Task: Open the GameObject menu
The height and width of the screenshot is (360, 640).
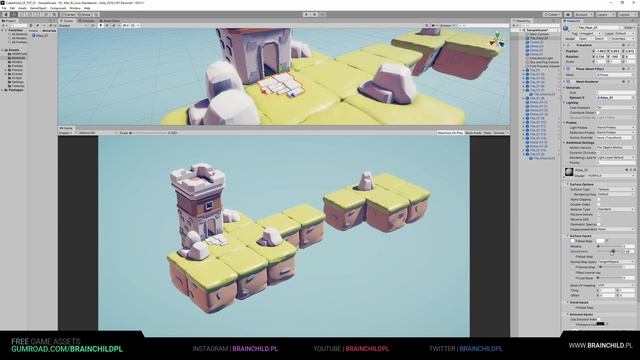Action: point(38,8)
